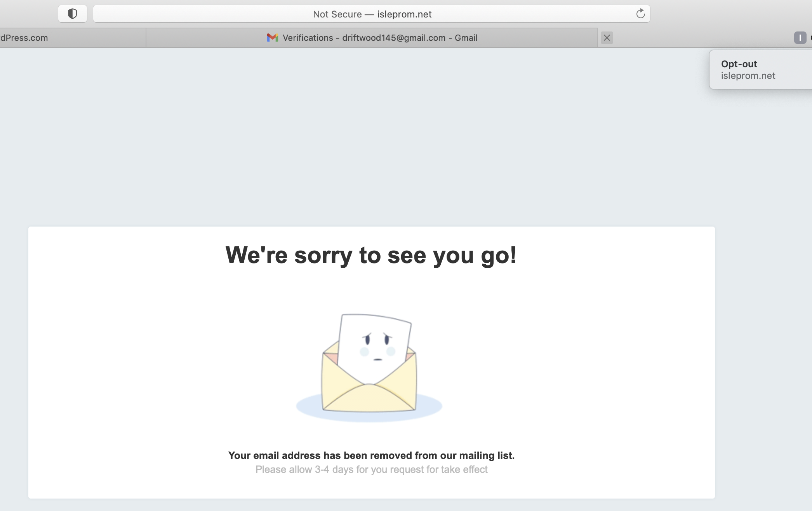The image size is (812, 511).
Task: Reload the isleprom.net page
Action: pos(640,14)
